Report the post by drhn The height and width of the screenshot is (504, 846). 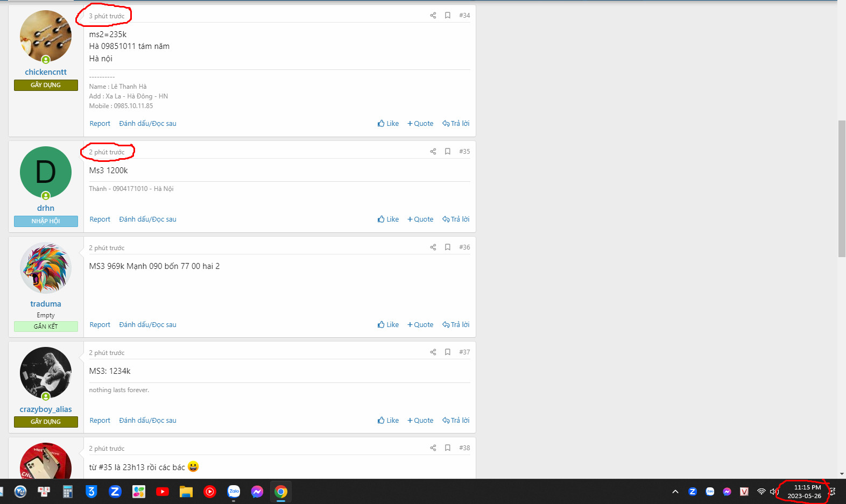click(x=100, y=219)
